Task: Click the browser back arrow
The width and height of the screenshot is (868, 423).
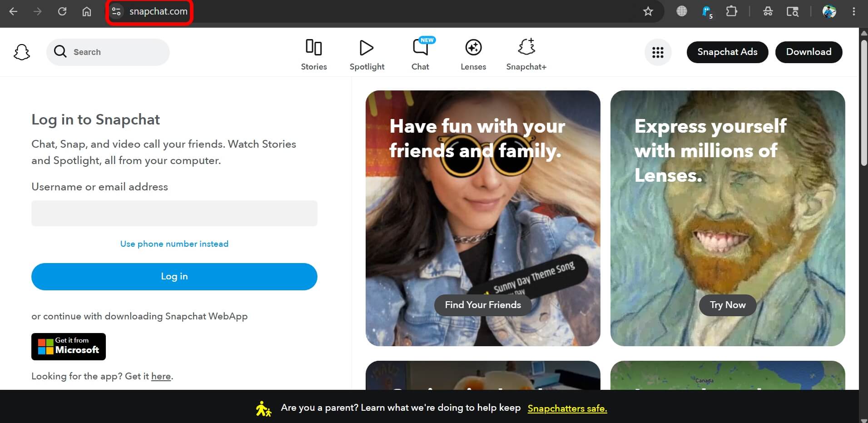Action: click(x=13, y=11)
